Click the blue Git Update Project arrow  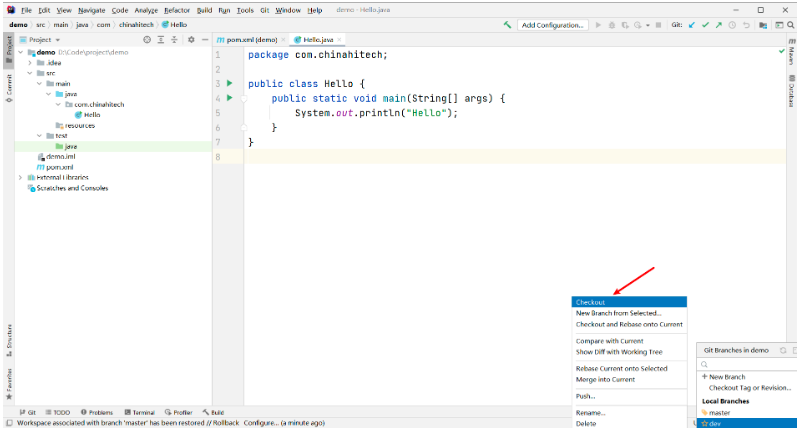click(692, 25)
